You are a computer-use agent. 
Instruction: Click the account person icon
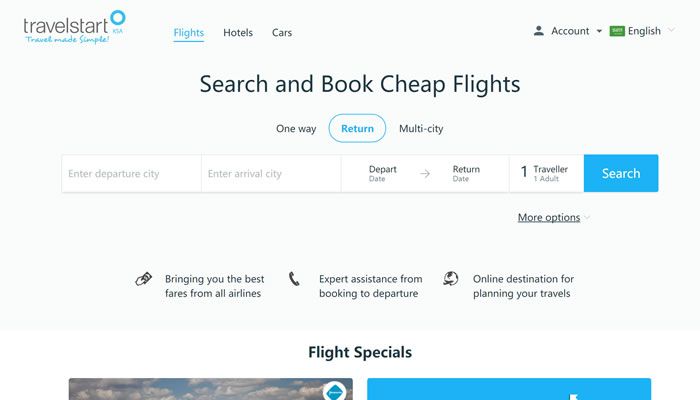[x=539, y=31]
